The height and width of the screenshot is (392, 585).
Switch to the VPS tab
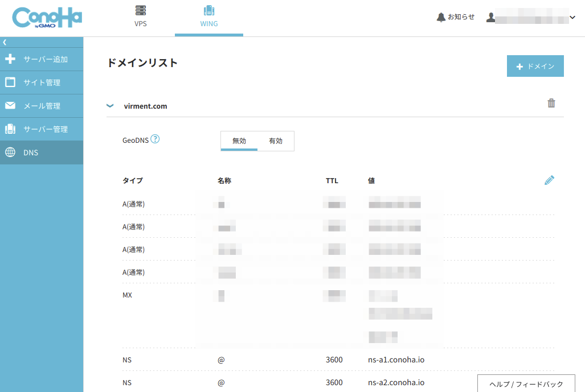click(140, 17)
